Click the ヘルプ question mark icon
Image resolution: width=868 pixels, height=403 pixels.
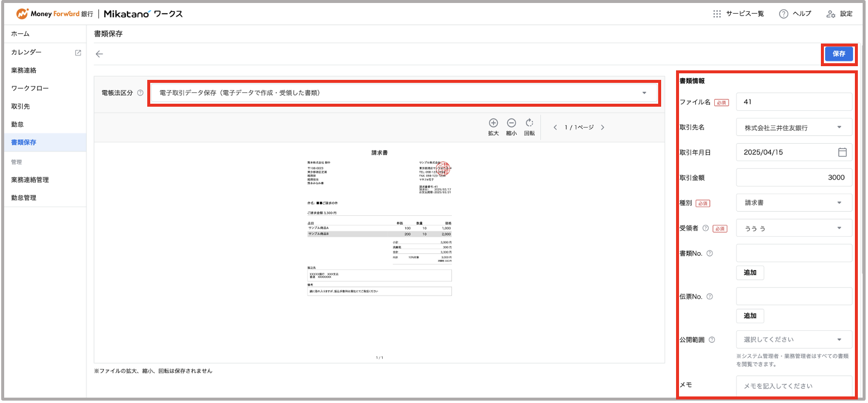(783, 14)
